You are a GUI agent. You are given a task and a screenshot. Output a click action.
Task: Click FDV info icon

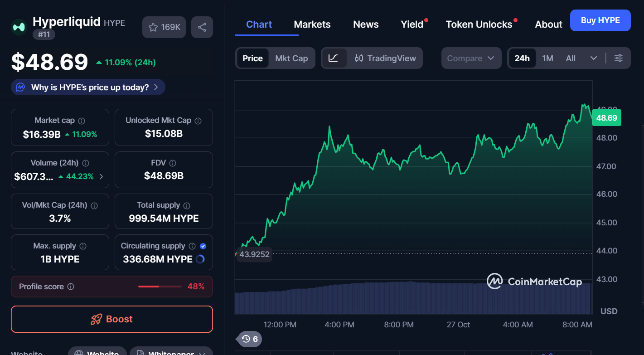pyautogui.click(x=173, y=163)
